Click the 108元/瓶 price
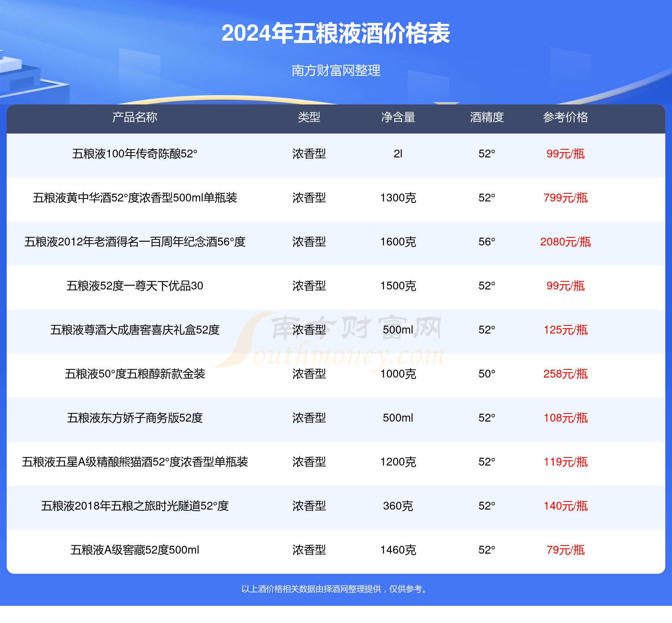 [566, 418]
